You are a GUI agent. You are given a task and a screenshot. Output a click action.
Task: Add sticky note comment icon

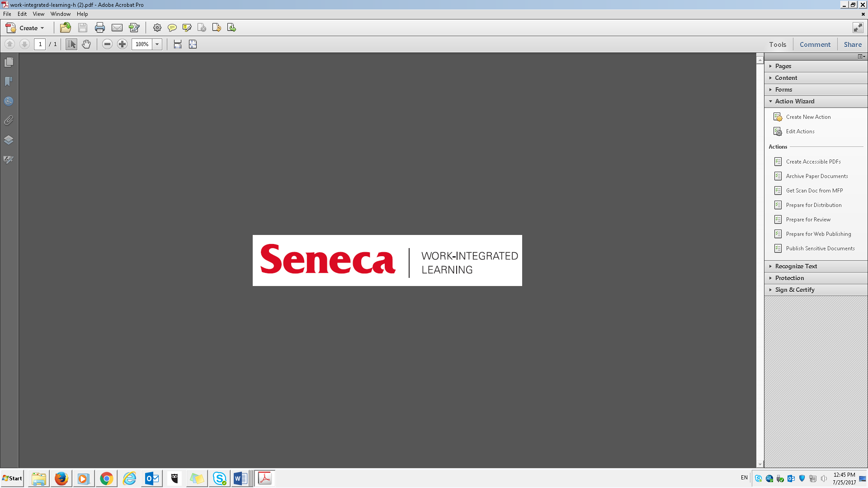172,28
